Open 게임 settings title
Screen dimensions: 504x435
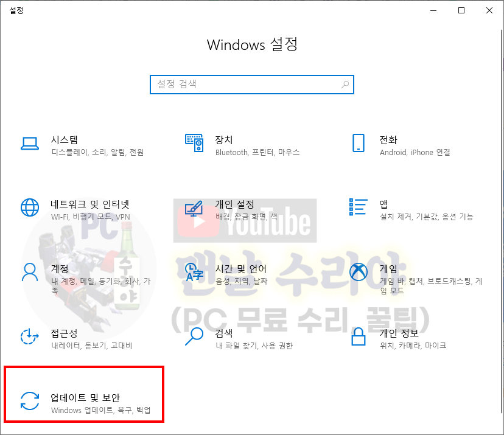coord(388,268)
